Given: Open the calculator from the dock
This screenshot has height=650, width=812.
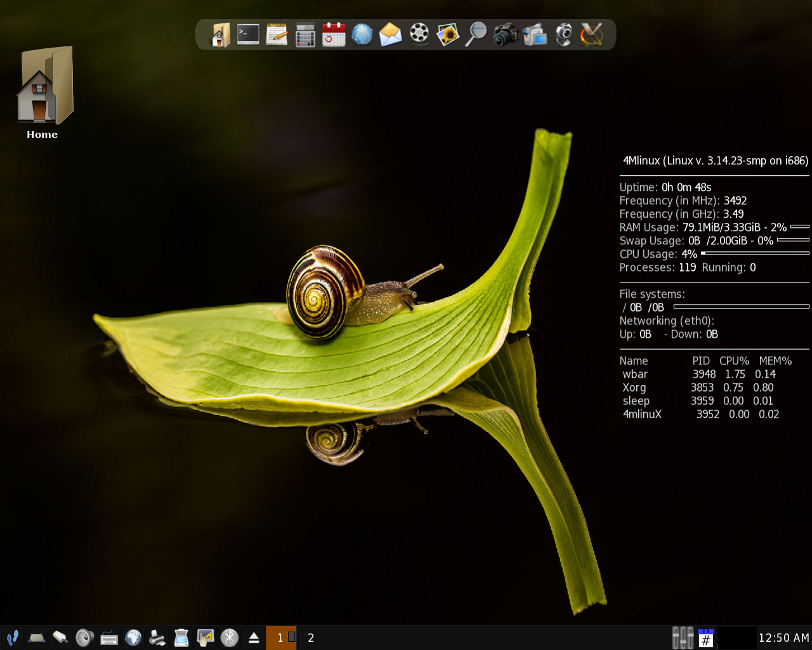Looking at the screenshot, I should click(305, 35).
